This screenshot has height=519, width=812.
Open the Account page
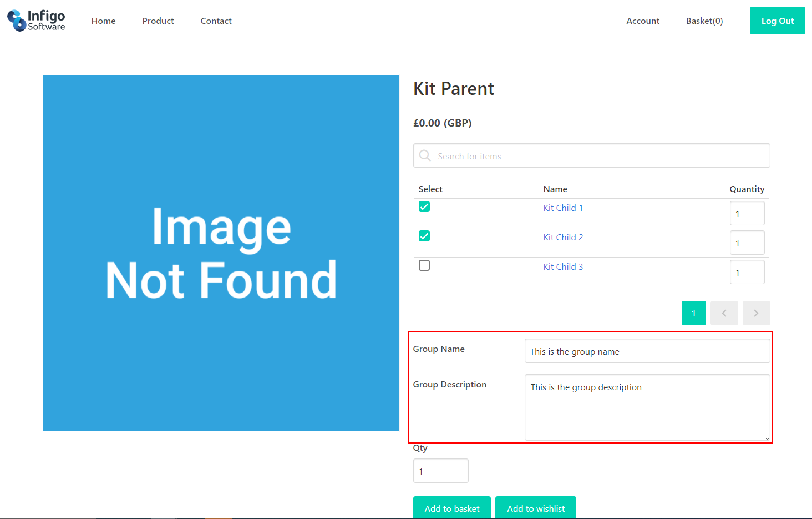tap(643, 21)
